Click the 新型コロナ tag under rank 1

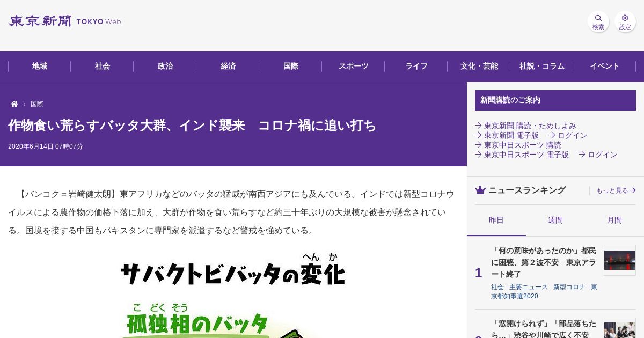click(x=569, y=287)
